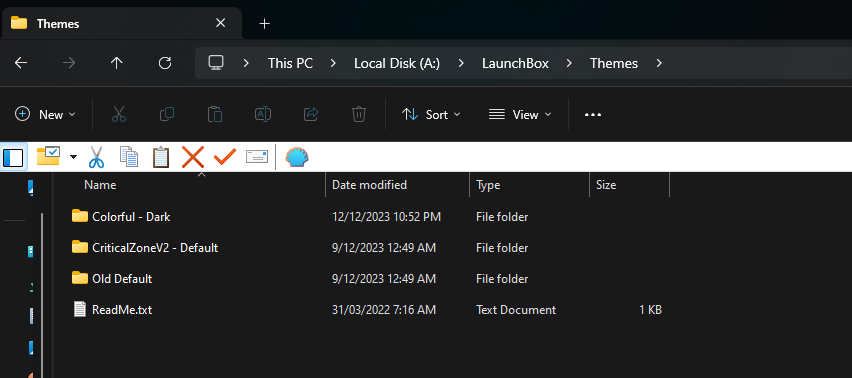Click the red X Delete icon
Viewport: 852px width, 378px height.
[192, 157]
